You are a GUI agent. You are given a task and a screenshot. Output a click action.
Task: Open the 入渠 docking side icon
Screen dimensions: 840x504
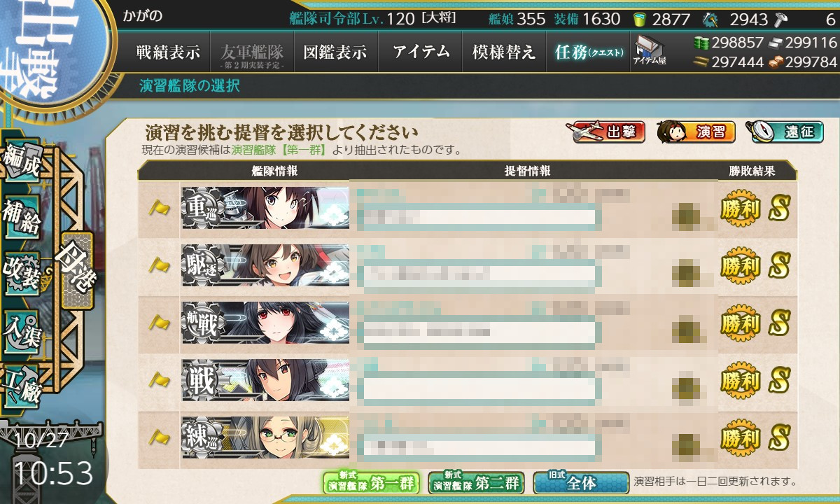click(x=22, y=329)
